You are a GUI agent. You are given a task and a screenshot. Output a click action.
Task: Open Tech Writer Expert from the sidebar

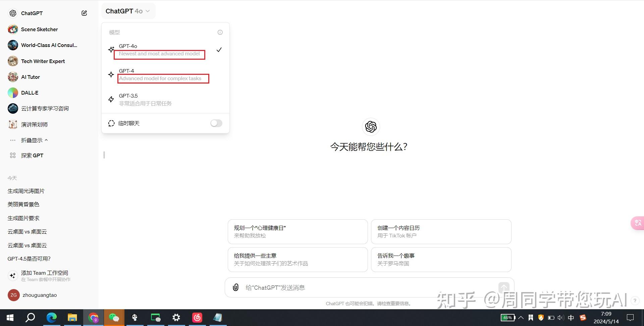tap(43, 61)
